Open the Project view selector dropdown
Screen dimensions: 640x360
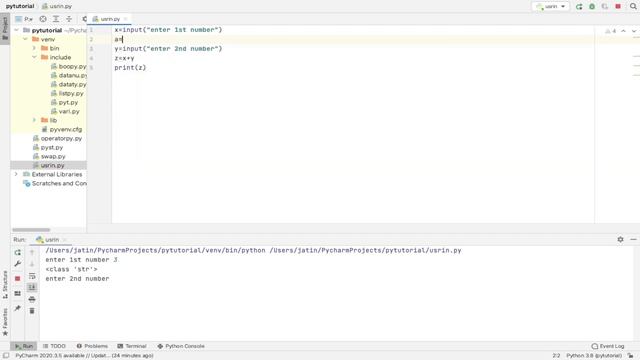point(24,19)
